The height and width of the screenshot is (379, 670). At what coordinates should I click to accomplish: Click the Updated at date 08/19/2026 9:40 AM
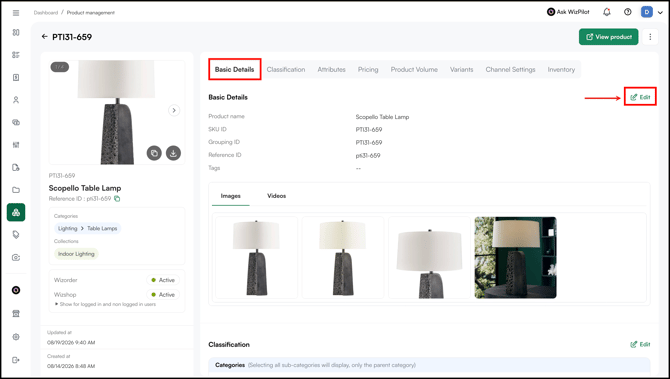tap(71, 342)
